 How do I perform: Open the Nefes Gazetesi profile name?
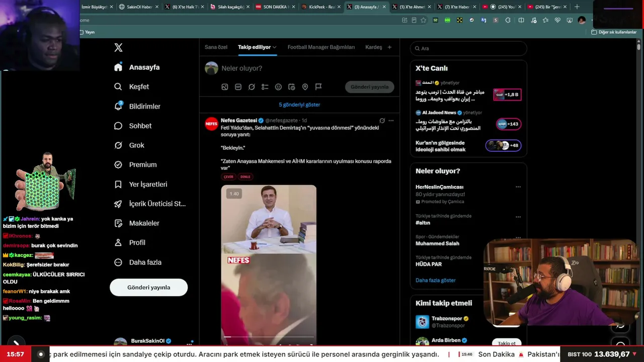(x=239, y=121)
